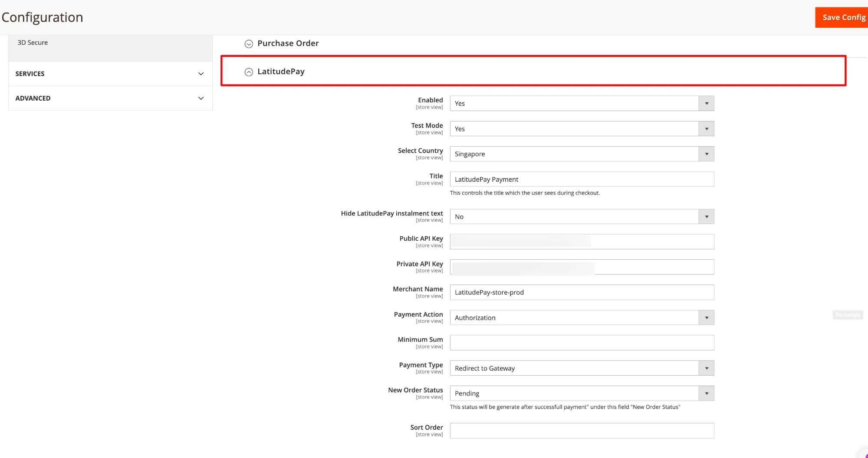Click the Private API Key field
868x458 pixels.
point(582,267)
